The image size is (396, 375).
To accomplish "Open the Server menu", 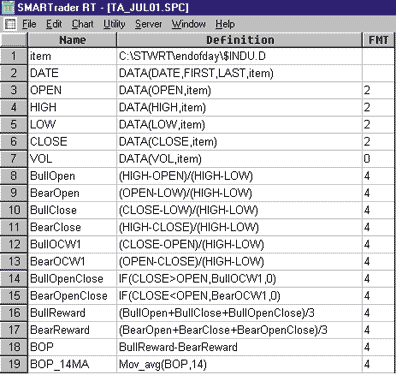I will [x=149, y=24].
